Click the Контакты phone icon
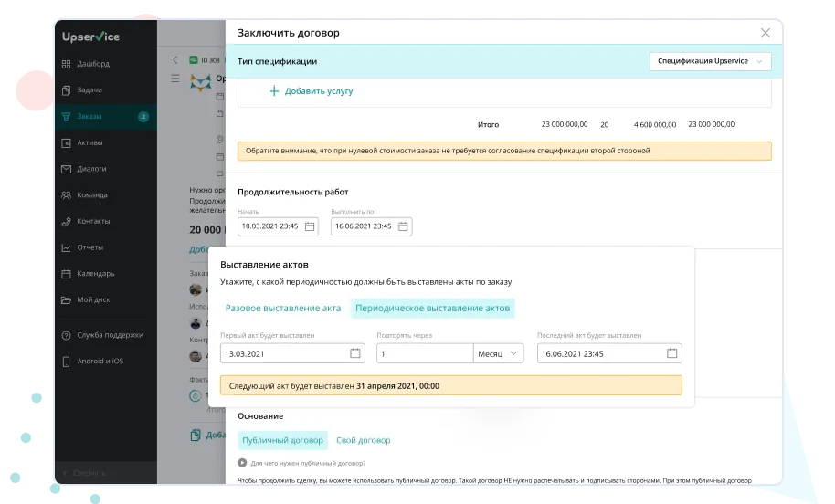835x504 pixels. [66, 221]
